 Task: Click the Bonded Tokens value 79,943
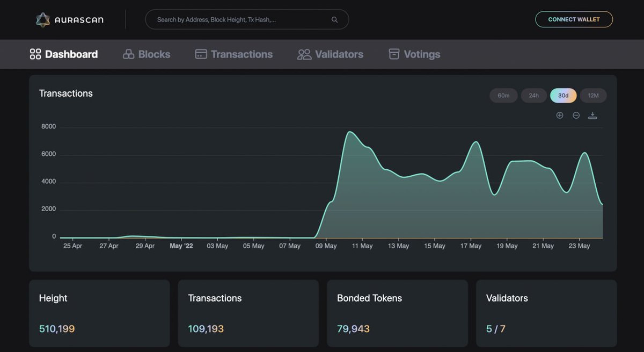coord(353,329)
